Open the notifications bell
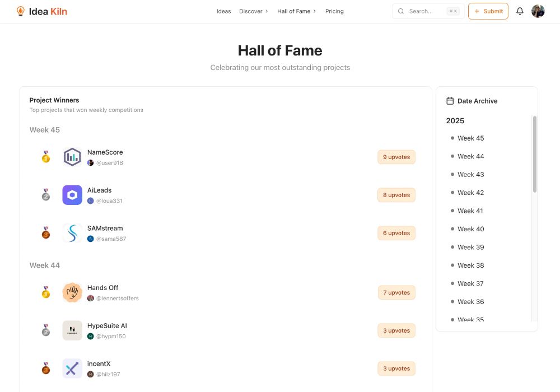The width and height of the screenshot is (560, 392). pyautogui.click(x=520, y=11)
